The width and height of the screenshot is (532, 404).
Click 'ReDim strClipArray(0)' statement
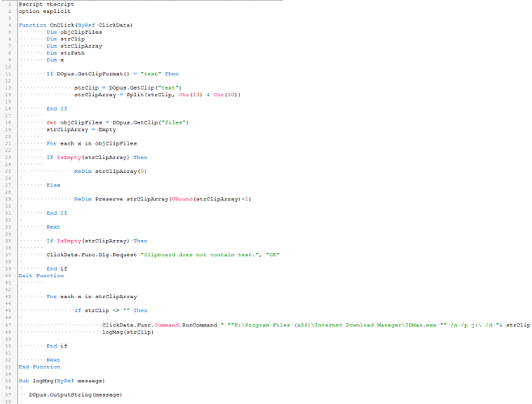(110, 171)
